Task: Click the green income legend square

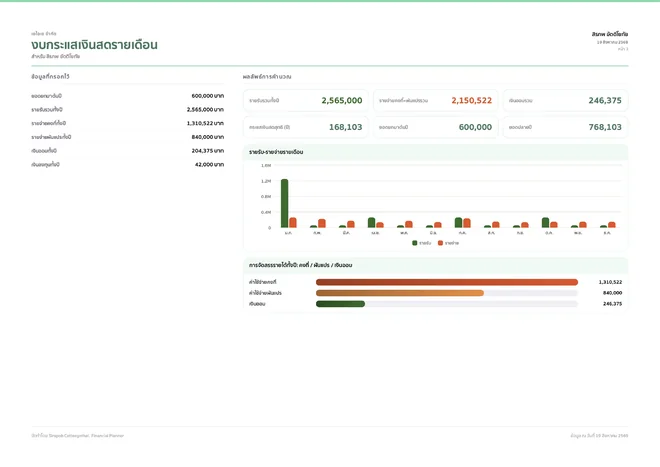Action: tap(415, 243)
